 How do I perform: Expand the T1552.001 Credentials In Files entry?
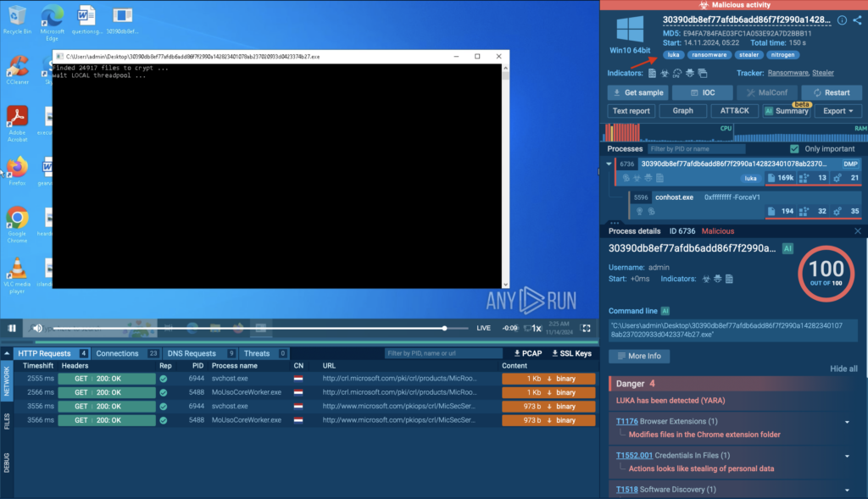(x=847, y=456)
